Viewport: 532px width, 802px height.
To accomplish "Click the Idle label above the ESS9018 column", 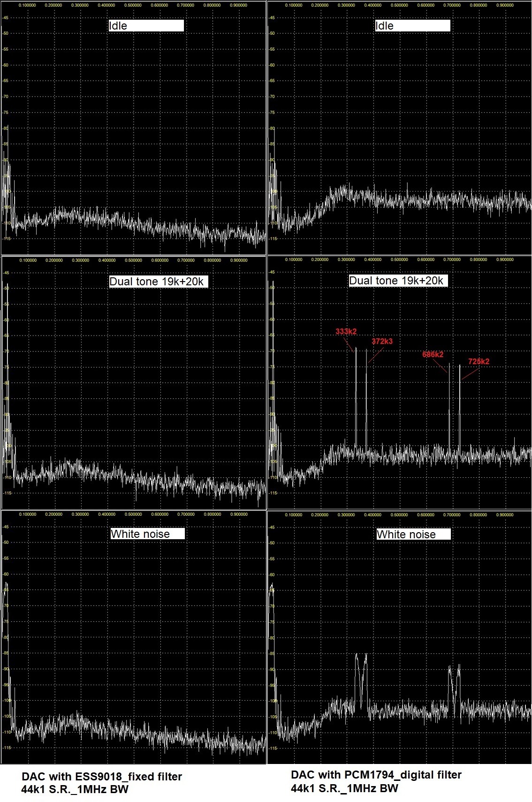I will pos(146,25).
